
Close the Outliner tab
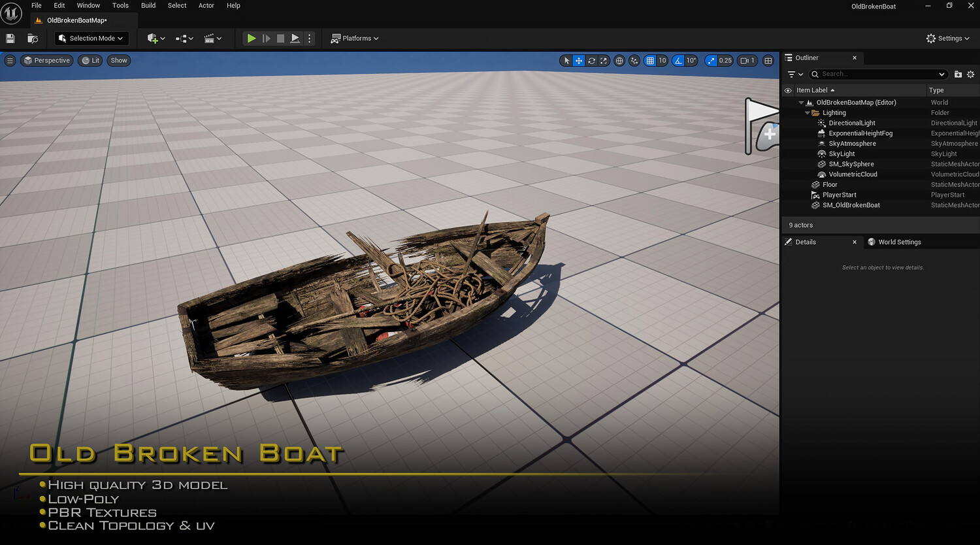click(x=855, y=58)
